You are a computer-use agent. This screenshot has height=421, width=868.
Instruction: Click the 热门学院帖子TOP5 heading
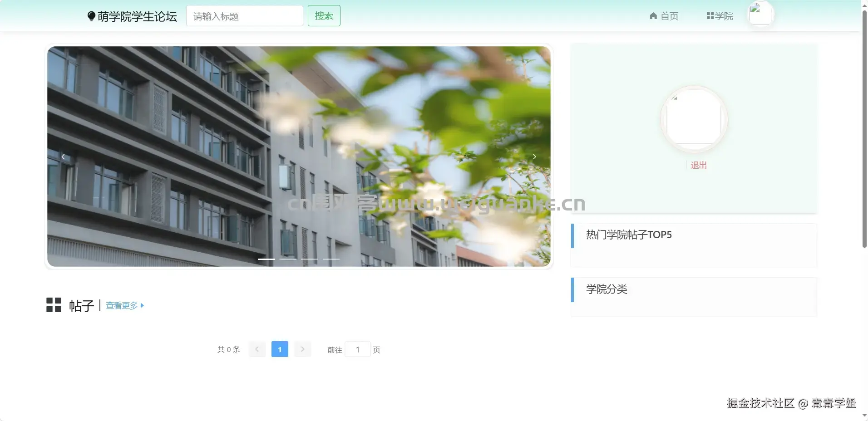coord(629,235)
